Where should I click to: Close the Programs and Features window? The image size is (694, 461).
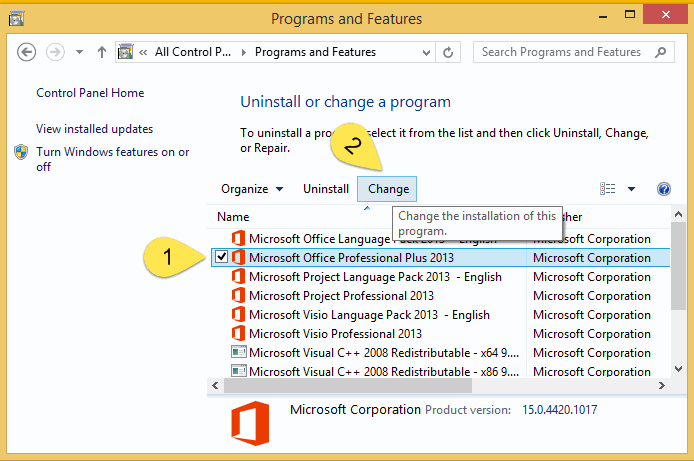[666, 15]
